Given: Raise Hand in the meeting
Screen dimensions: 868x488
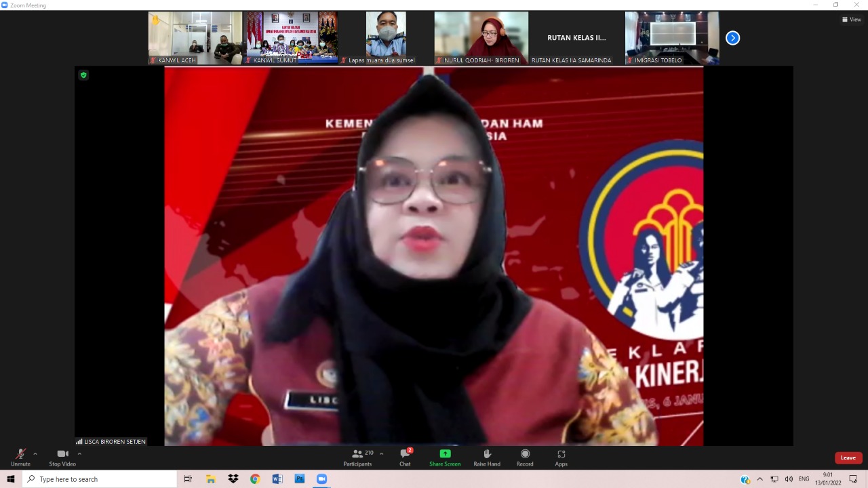Looking at the screenshot, I should [x=487, y=455].
